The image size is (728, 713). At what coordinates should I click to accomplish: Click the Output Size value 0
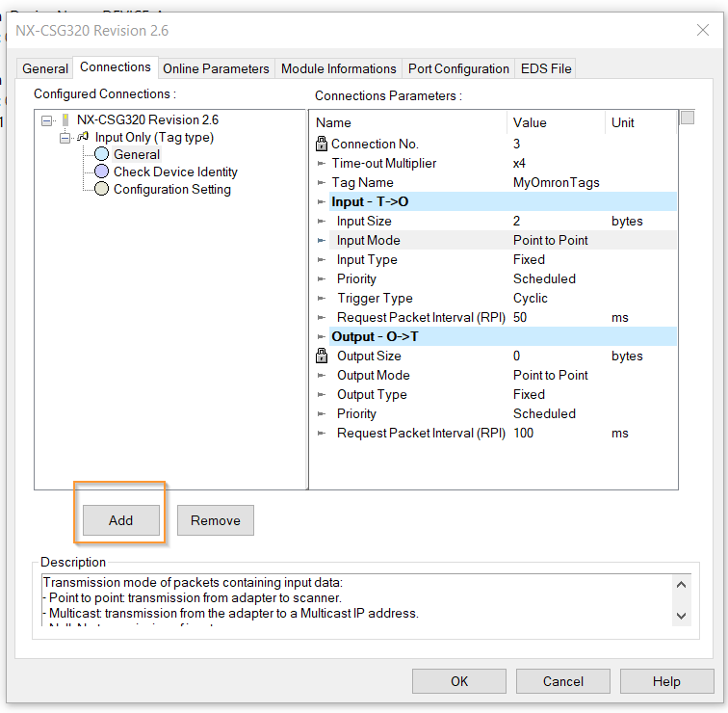(x=516, y=356)
